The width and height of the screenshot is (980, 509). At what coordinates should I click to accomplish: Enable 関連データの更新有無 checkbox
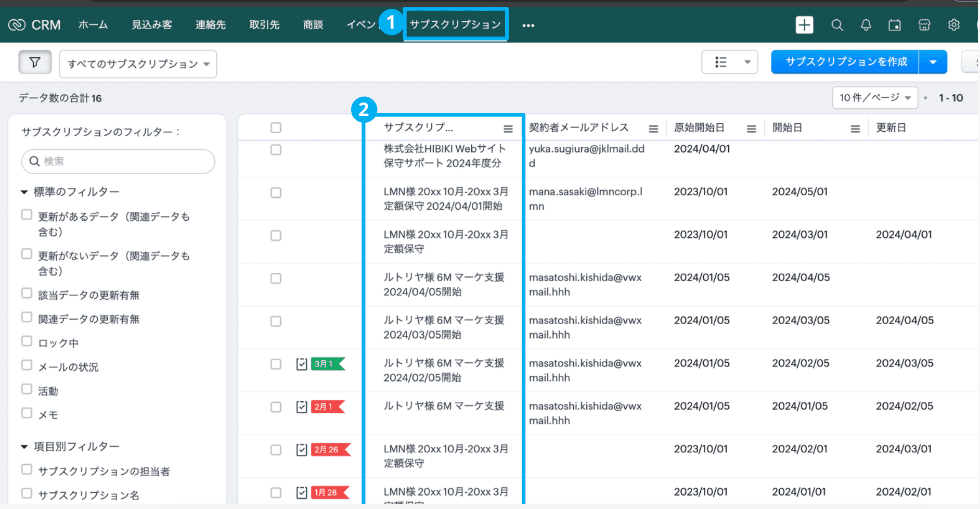point(27,317)
